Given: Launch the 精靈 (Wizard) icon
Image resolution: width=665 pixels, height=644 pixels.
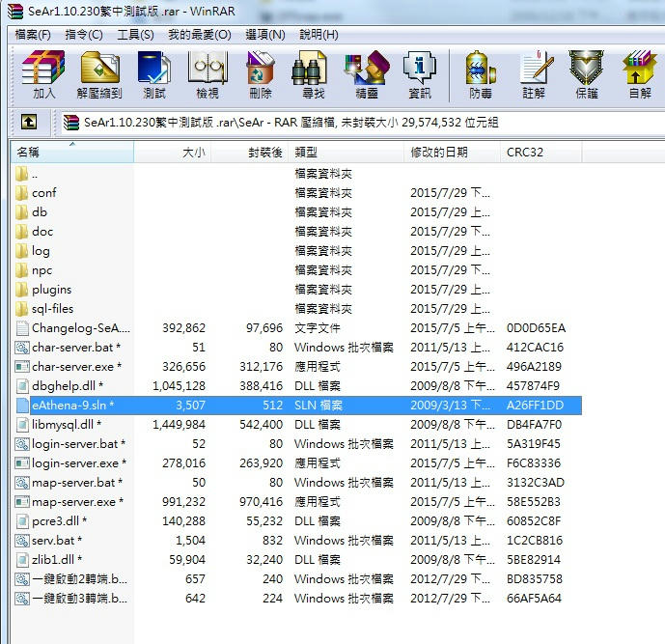Looking at the screenshot, I should (367, 68).
